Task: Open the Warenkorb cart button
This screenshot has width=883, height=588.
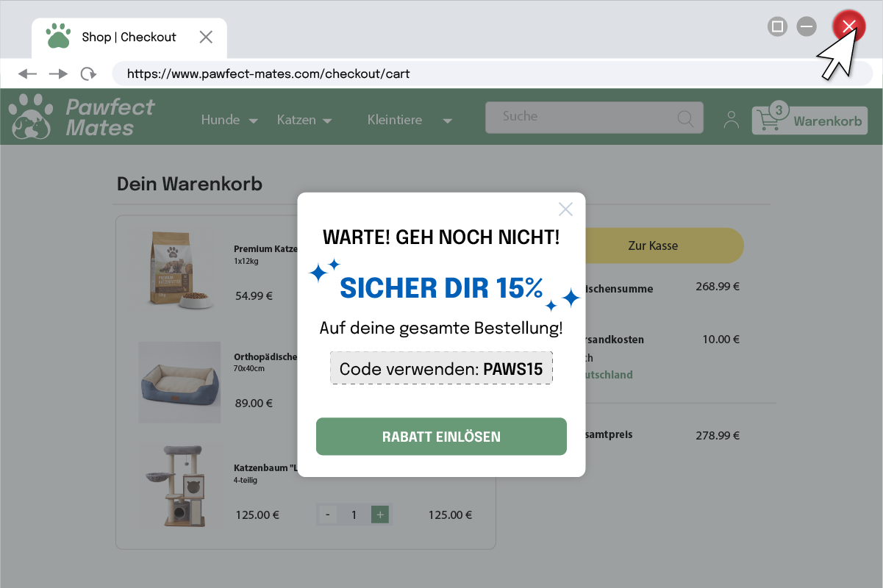Action: (809, 121)
